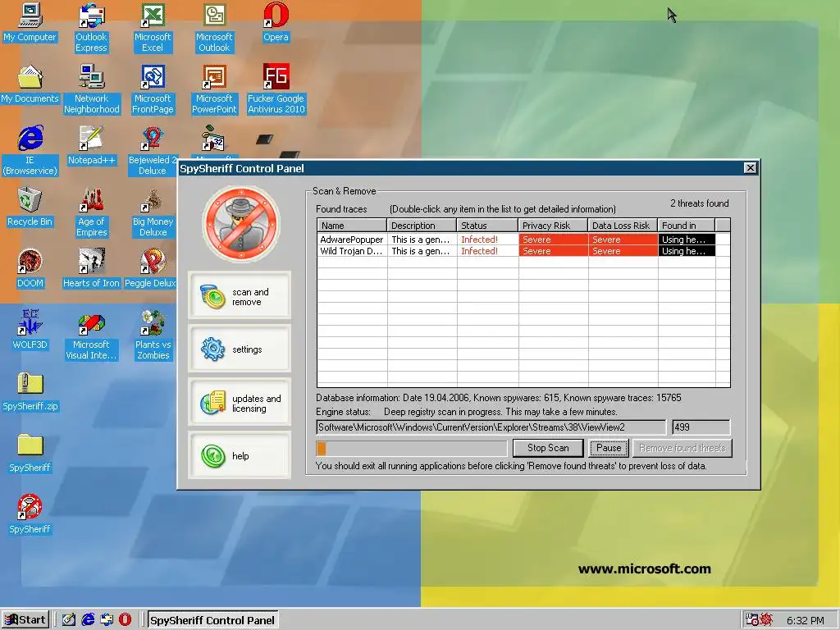Click the SpySheriff logo image
This screenshot has width=840, height=630.
tap(240, 224)
